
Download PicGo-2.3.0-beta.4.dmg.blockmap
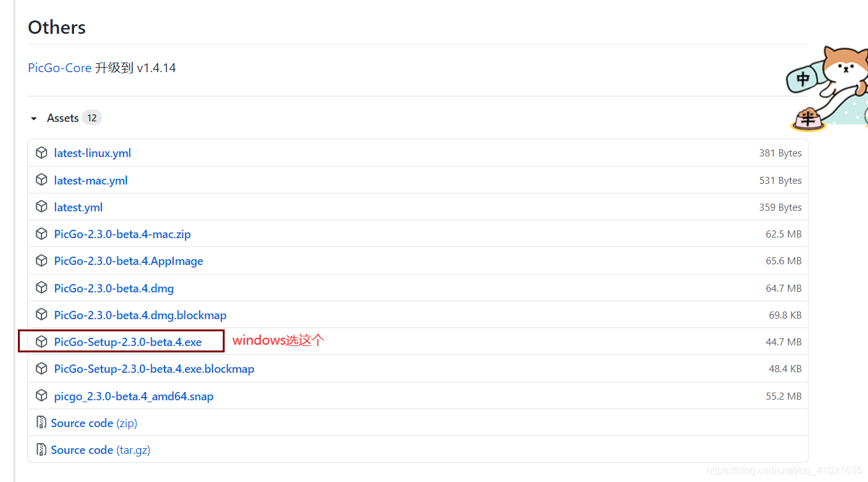tap(140, 315)
